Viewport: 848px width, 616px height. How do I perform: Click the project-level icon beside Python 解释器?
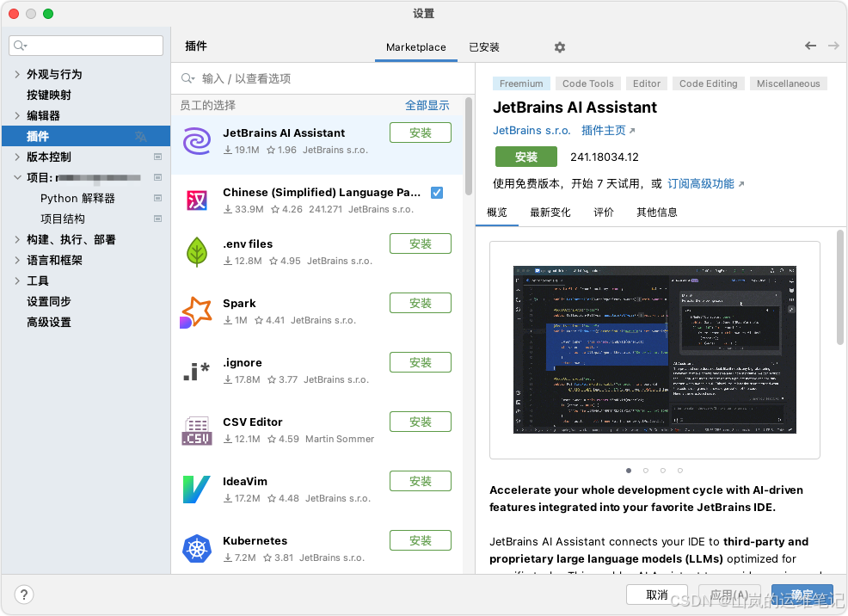coord(158,198)
